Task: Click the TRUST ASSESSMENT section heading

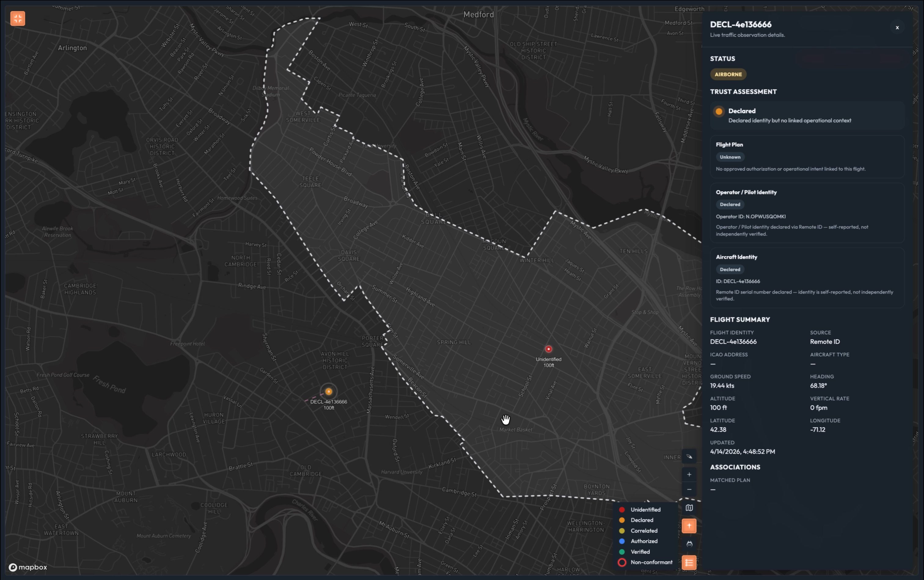Action: coord(743,92)
